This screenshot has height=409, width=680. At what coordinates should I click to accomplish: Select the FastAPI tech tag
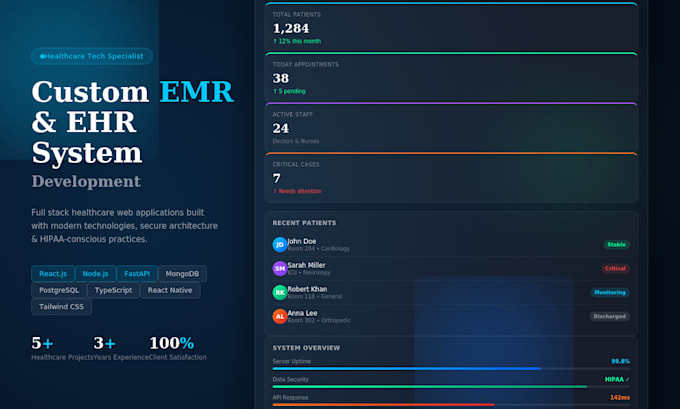(x=137, y=274)
